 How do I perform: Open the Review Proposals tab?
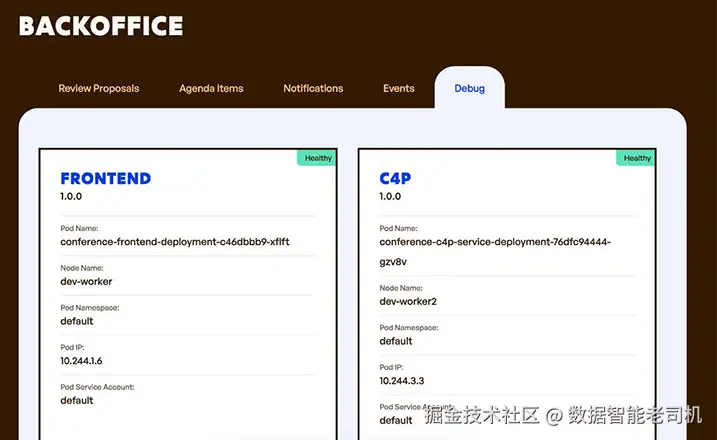(99, 88)
